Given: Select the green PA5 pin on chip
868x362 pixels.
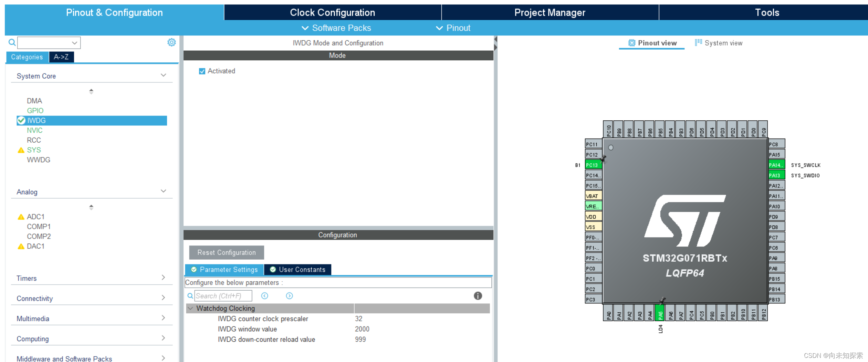Looking at the screenshot, I should [660, 312].
